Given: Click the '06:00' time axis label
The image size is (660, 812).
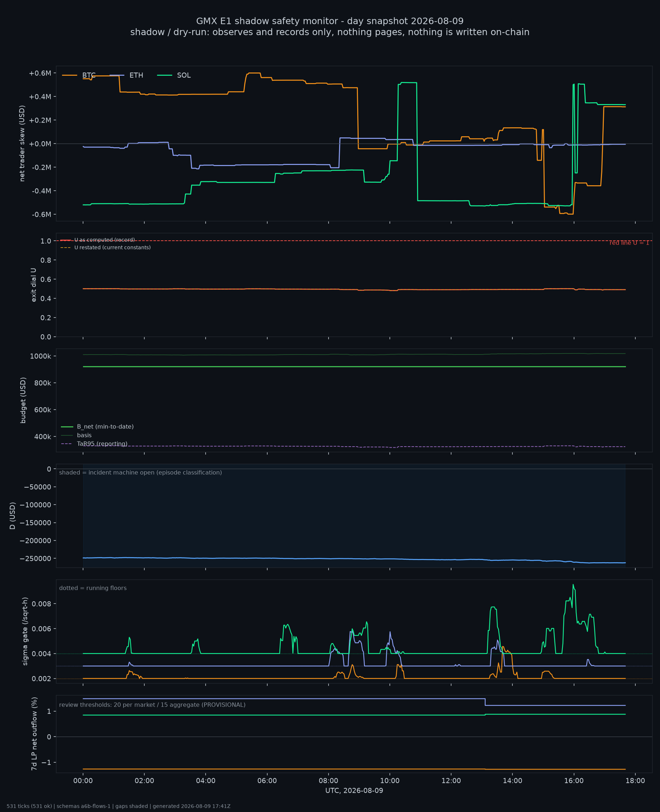Looking at the screenshot, I should point(267,780).
